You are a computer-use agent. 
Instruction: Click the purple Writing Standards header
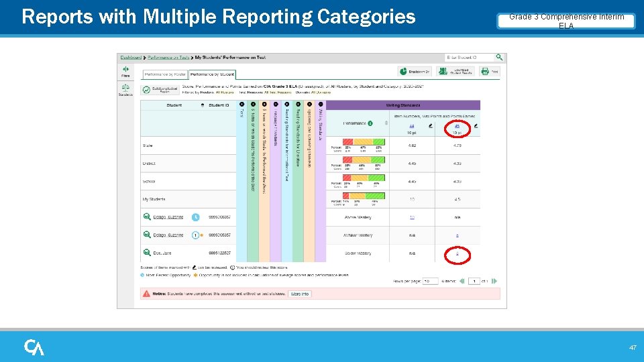point(403,105)
